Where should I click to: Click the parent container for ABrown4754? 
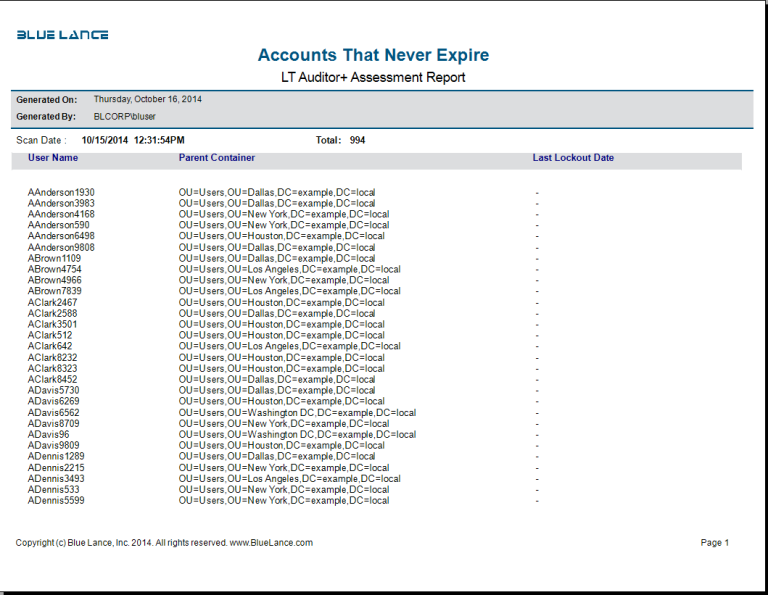(x=289, y=269)
